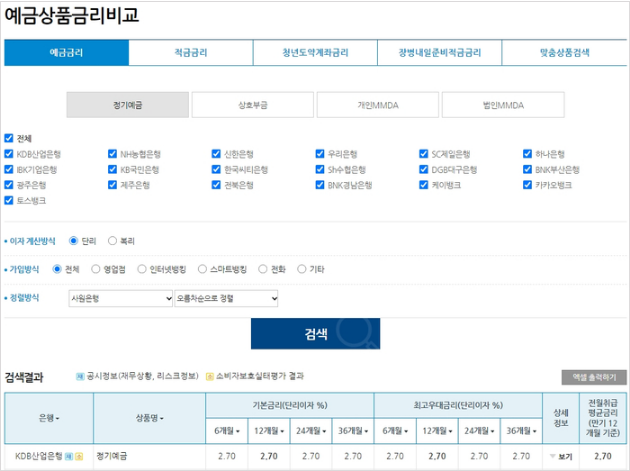Select the 법인MMDA product type

503,105
